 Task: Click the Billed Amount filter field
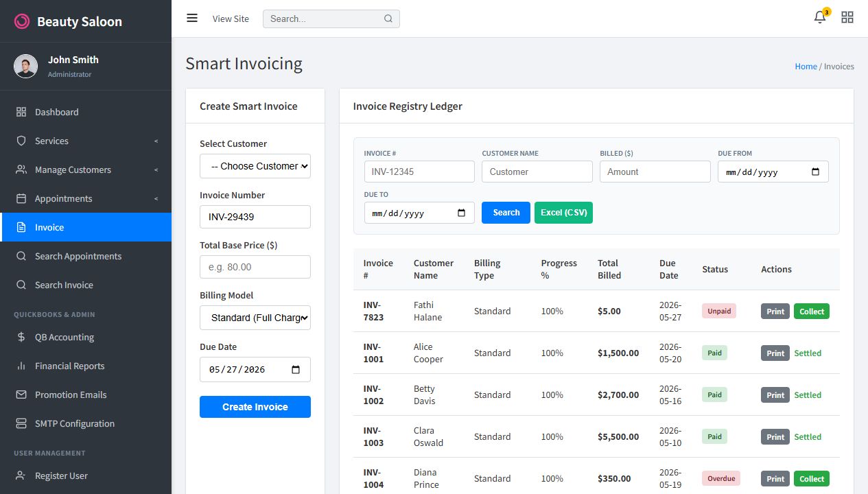click(x=655, y=172)
